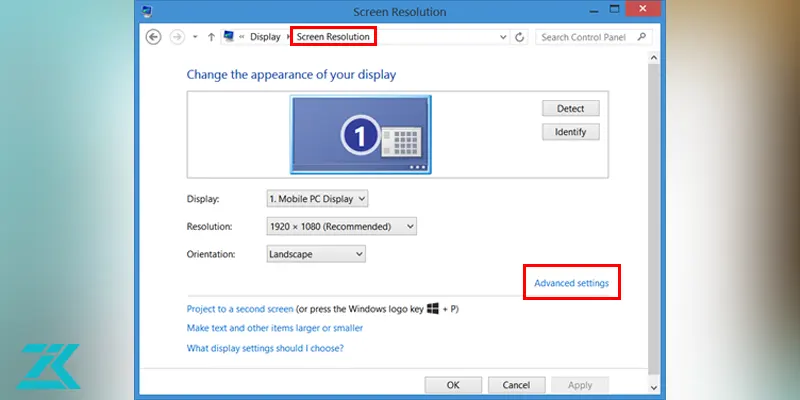Open the Display selection dropdown
800x400 pixels.
317,199
